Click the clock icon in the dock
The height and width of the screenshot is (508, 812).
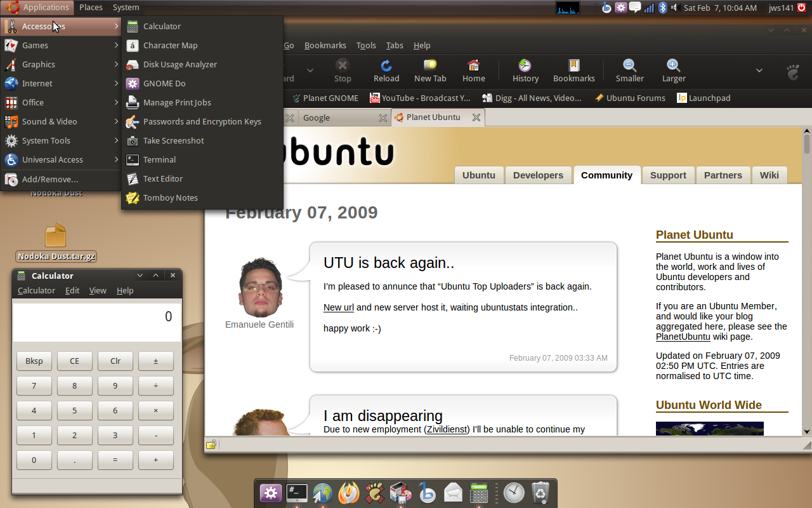514,493
